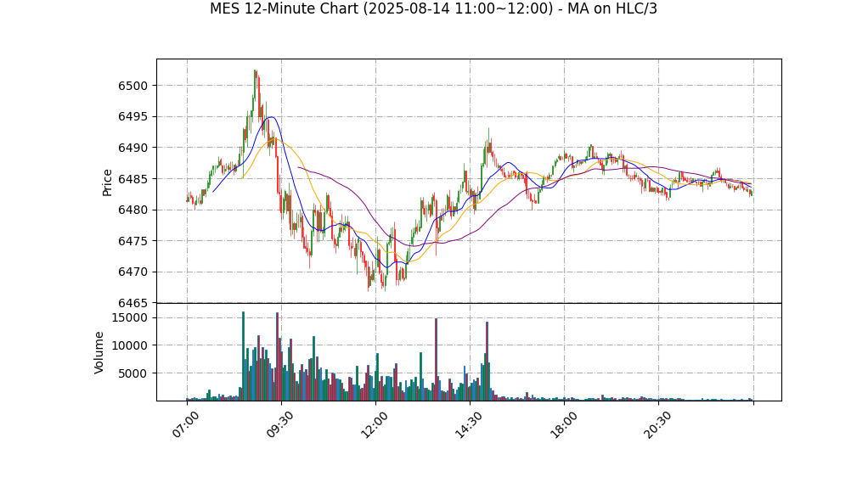The image size is (868, 488).
Task: Click the 09:30 time axis label
Action: (x=280, y=424)
